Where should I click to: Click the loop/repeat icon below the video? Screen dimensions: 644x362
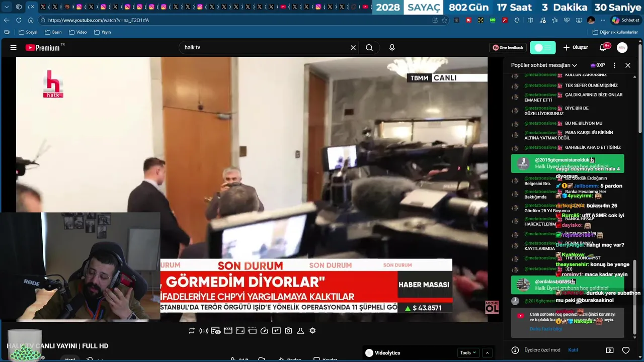[x=192, y=331]
